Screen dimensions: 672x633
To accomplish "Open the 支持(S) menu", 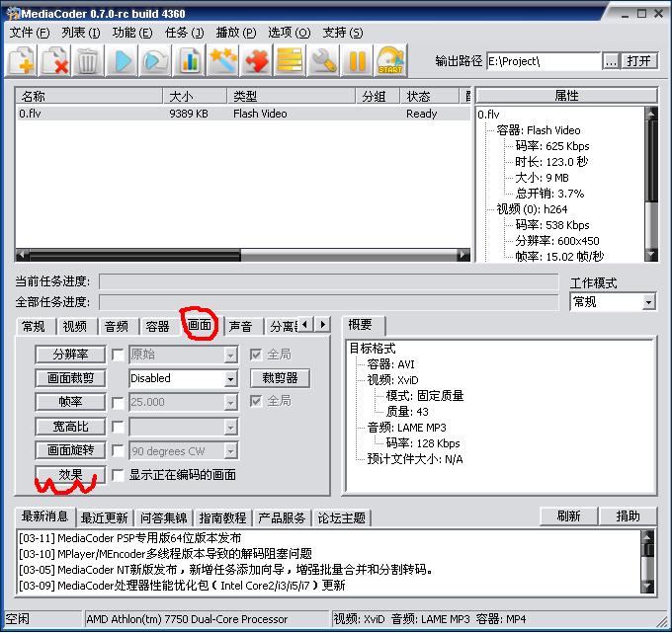I will pyautogui.click(x=343, y=33).
